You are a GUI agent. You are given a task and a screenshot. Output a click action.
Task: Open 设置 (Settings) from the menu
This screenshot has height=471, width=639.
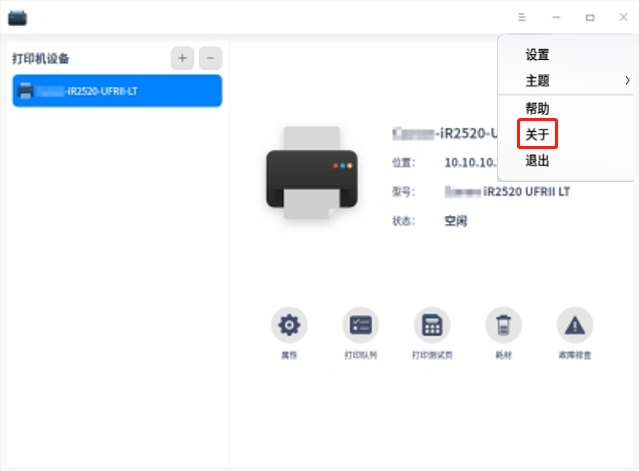point(537,55)
